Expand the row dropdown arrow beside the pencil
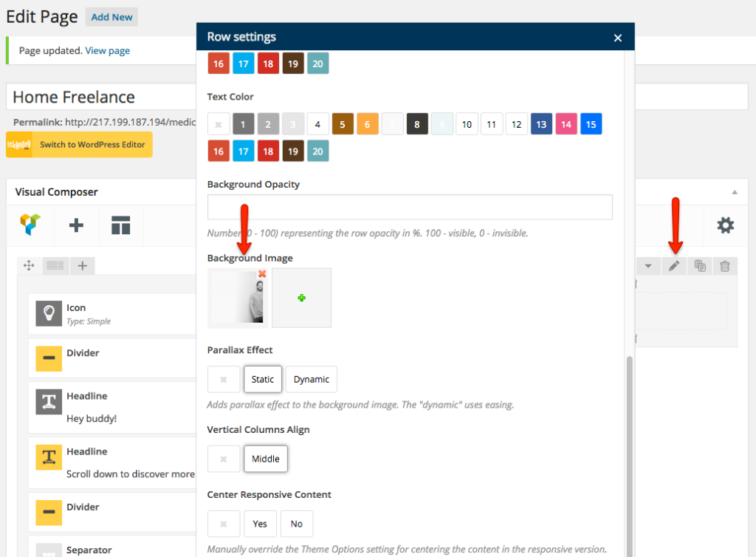Viewport: 756px width, 557px height. (x=648, y=266)
